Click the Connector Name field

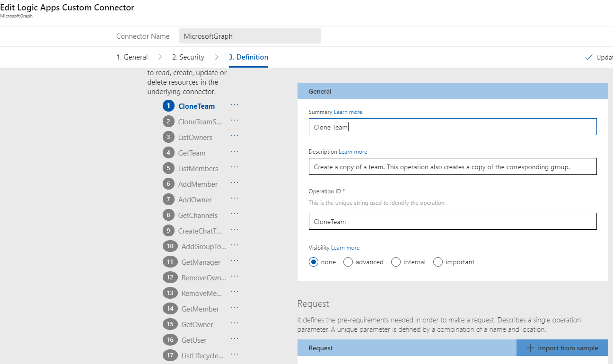pyautogui.click(x=250, y=36)
